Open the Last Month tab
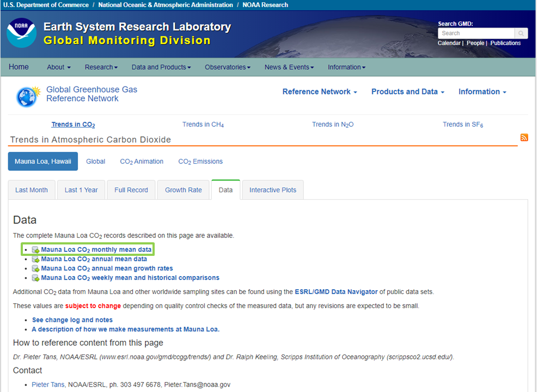537x392 pixels. pos(32,190)
